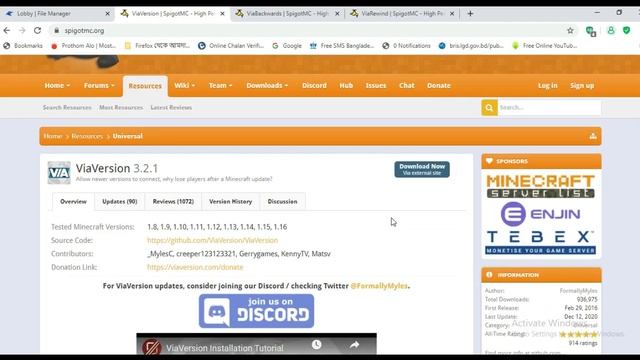Go back using browser back arrow
Screen dimensions: 640x360
7,31
